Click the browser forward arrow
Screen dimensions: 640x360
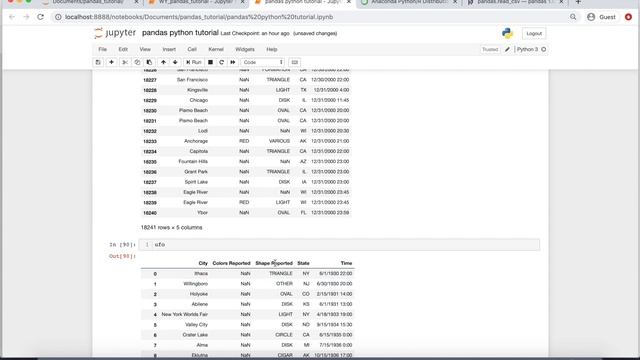(26, 17)
